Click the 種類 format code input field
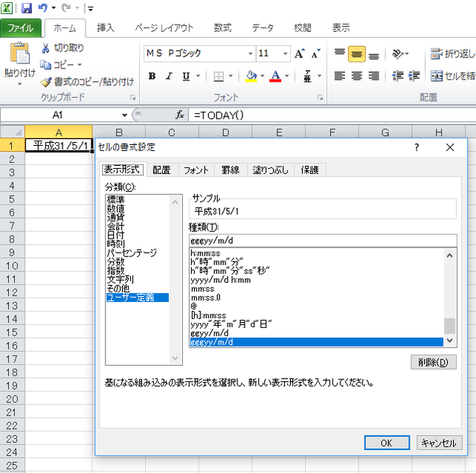 [x=323, y=241]
